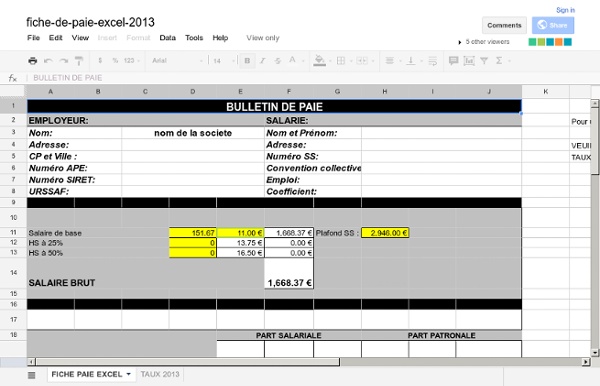Open the text color A picker

click(x=292, y=60)
